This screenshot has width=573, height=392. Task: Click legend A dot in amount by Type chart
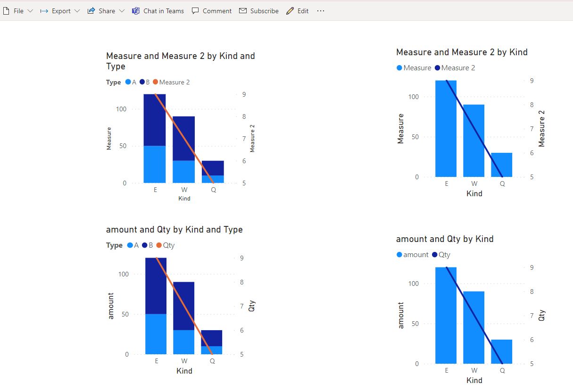pos(130,245)
